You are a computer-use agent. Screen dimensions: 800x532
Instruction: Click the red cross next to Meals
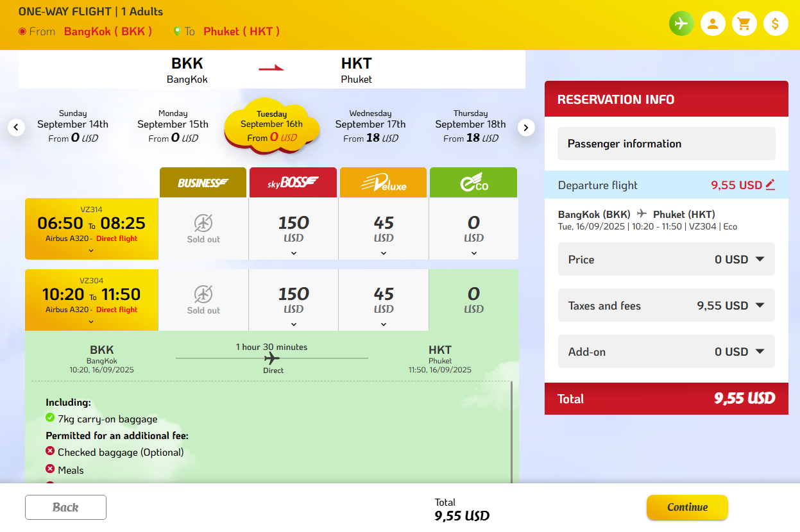coord(50,469)
